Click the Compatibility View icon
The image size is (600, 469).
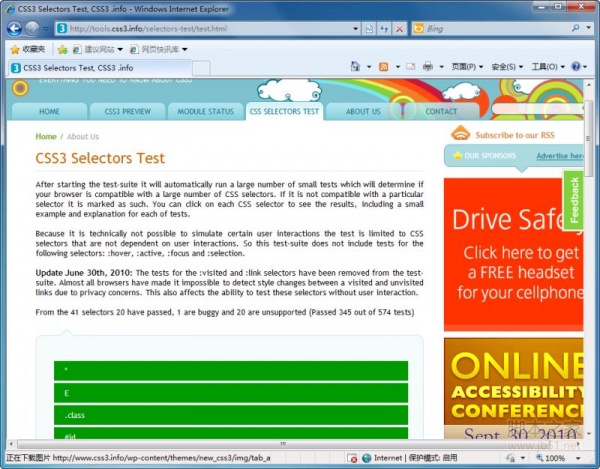(x=369, y=29)
